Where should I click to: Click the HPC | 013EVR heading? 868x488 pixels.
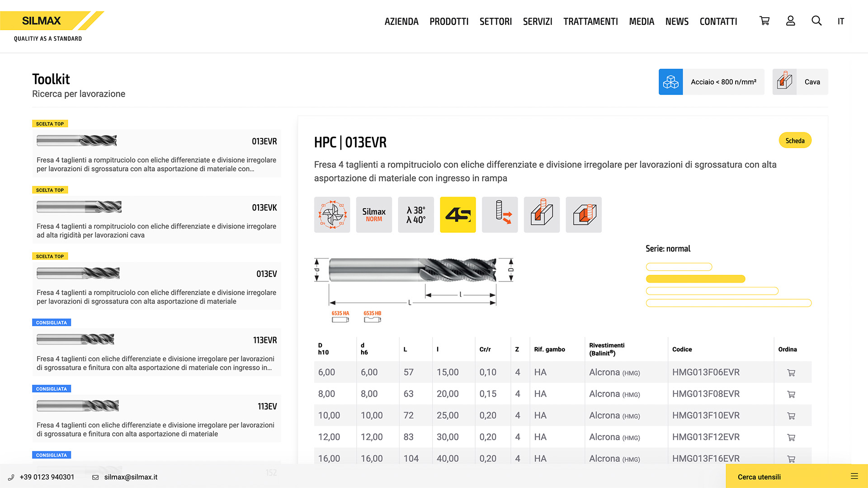point(350,142)
